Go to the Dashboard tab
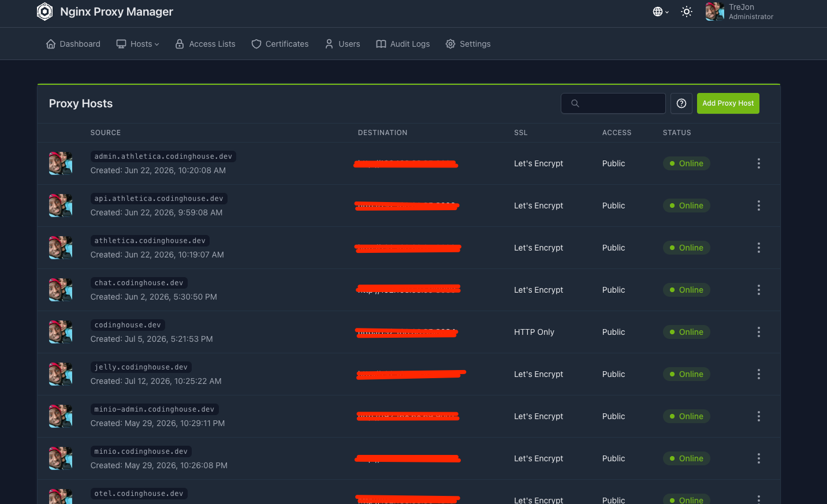The image size is (827, 504). 73,44
